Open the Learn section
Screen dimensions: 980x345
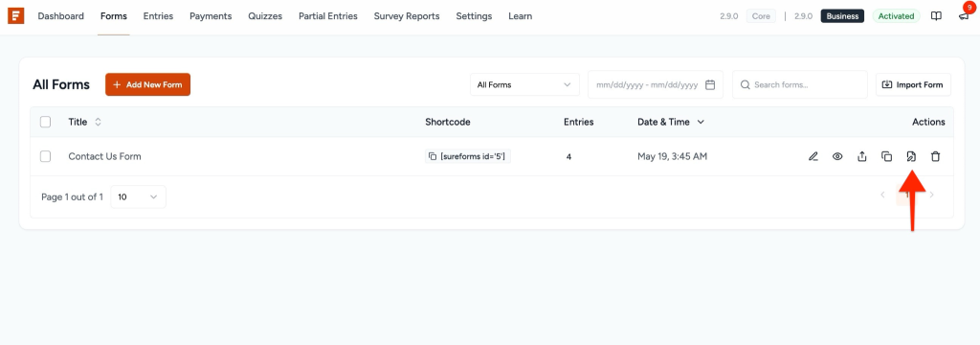[520, 16]
